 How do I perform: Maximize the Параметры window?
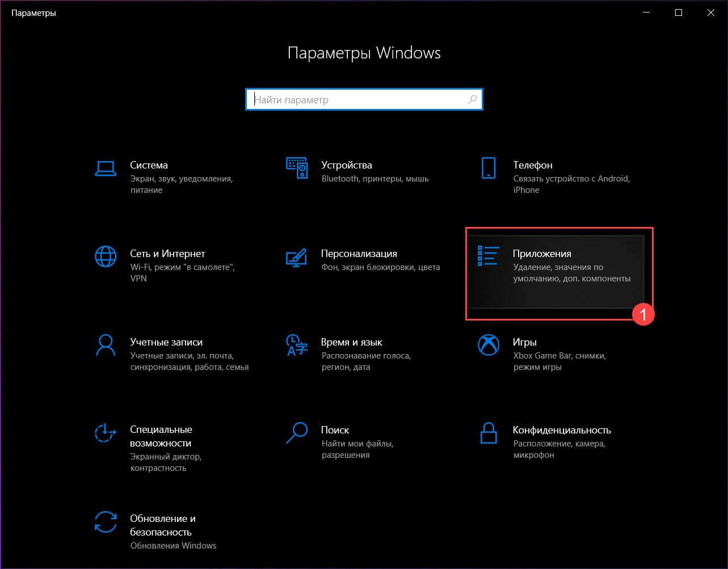[679, 12]
